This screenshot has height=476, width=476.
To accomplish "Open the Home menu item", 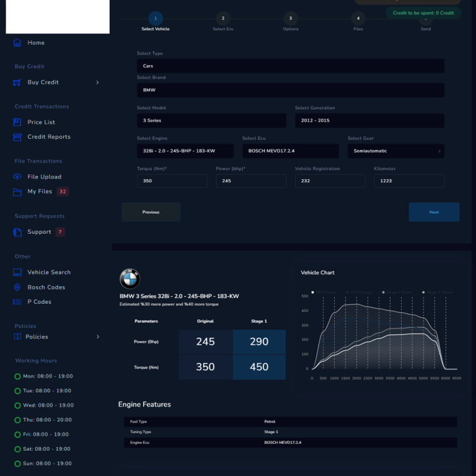I will coord(36,43).
